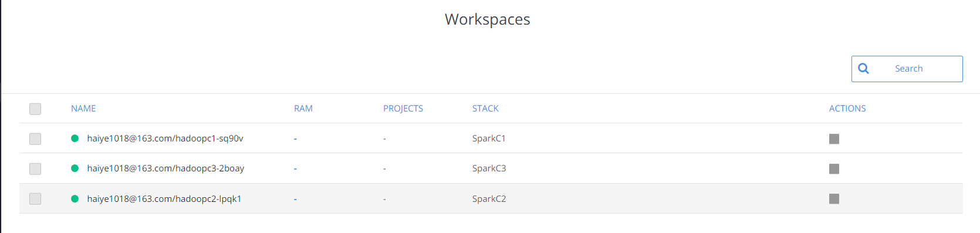This screenshot has height=233, width=980.
Task: Toggle the select-all workspaces checkbox
Action: (x=35, y=109)
